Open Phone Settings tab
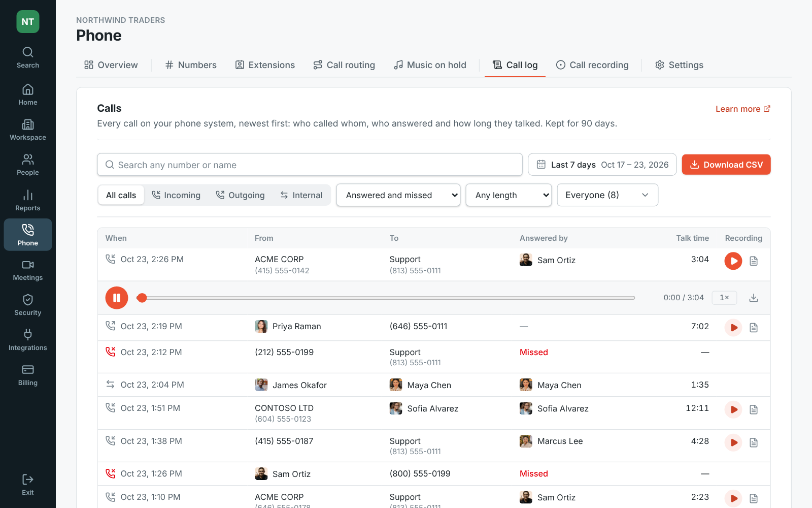 (x=679, y=65)
